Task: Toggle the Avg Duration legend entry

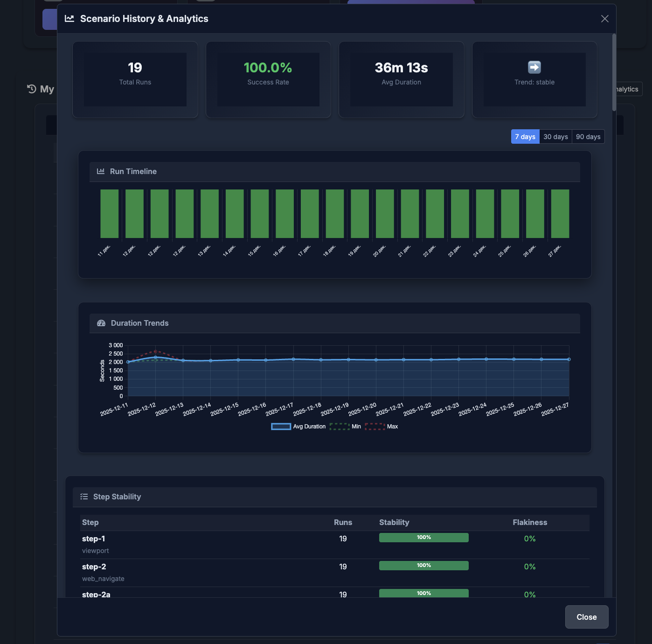Action: [x=298, y=426]
